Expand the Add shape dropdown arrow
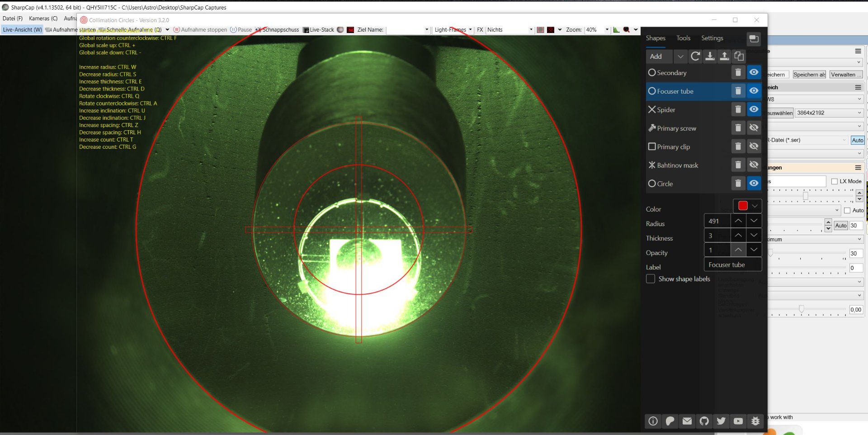Screen dimensions: 868x435 pos(680,57)
